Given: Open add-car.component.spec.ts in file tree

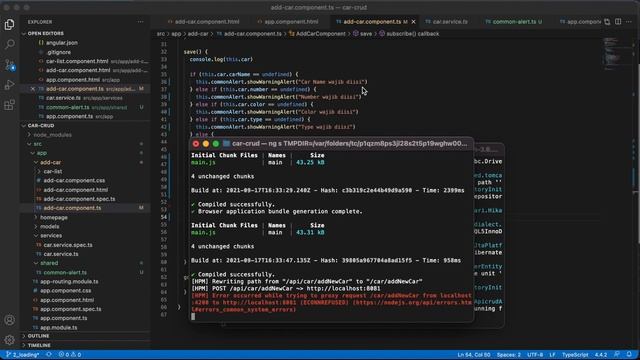Looking at the screenshot, I should point(79,199).
